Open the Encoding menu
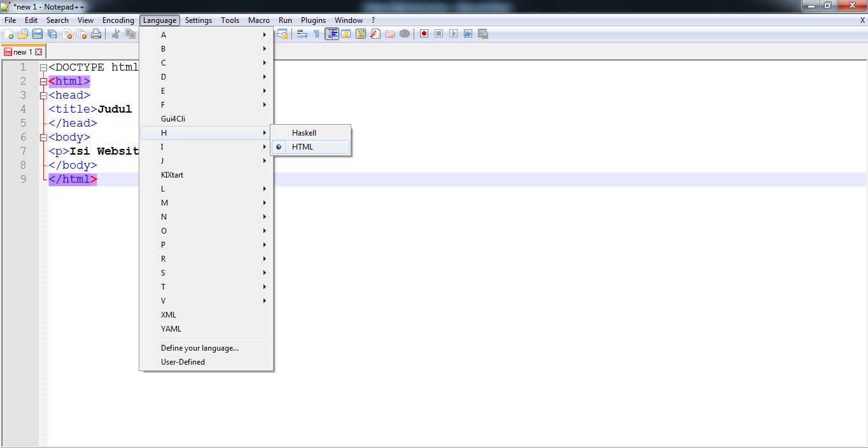 coord(118,20)
